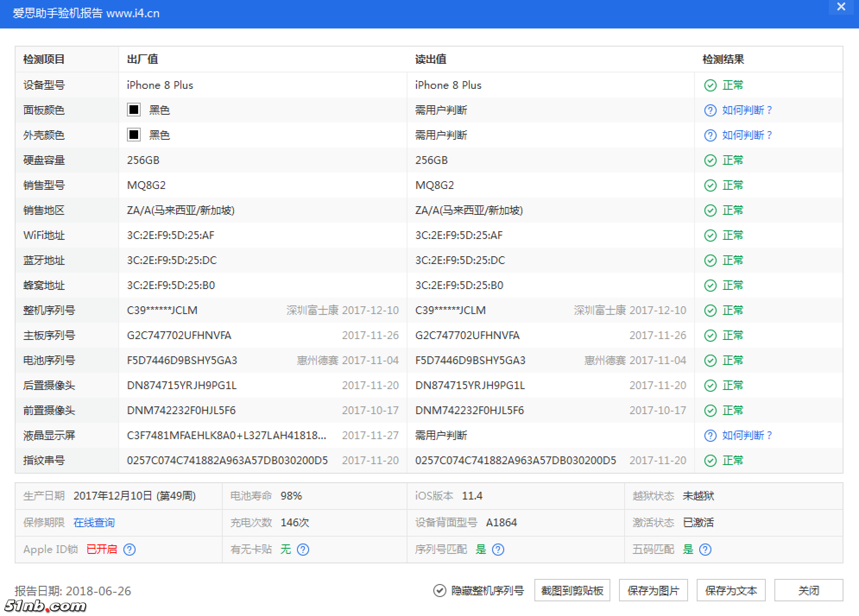Image resolution: width=859 pixels, height=616 pixels.
Task: Click 截图到剪贴板 button
Action: click(x=572, y=591)
